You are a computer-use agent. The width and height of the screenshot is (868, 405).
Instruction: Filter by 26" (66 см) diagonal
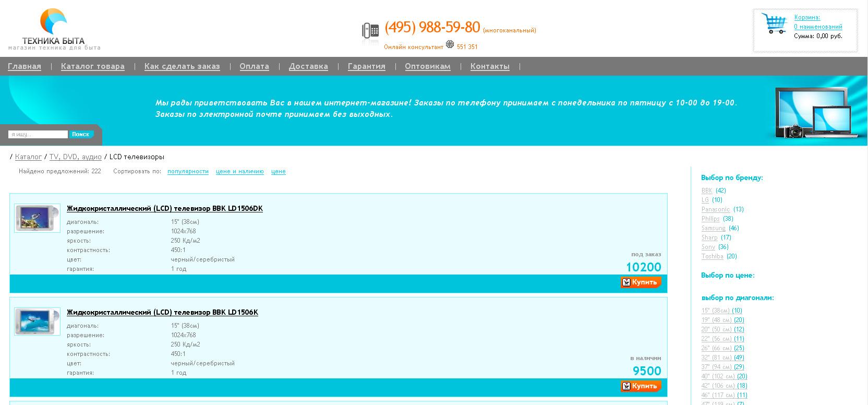[723, 349]
